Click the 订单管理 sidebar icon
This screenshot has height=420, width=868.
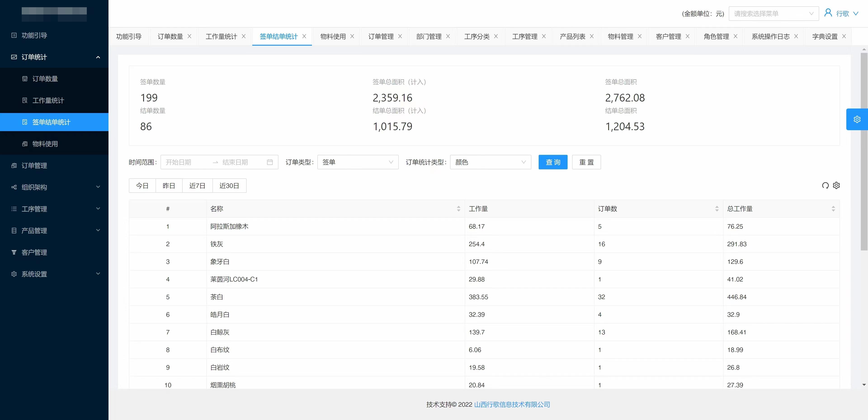click(x=14, y=165)
